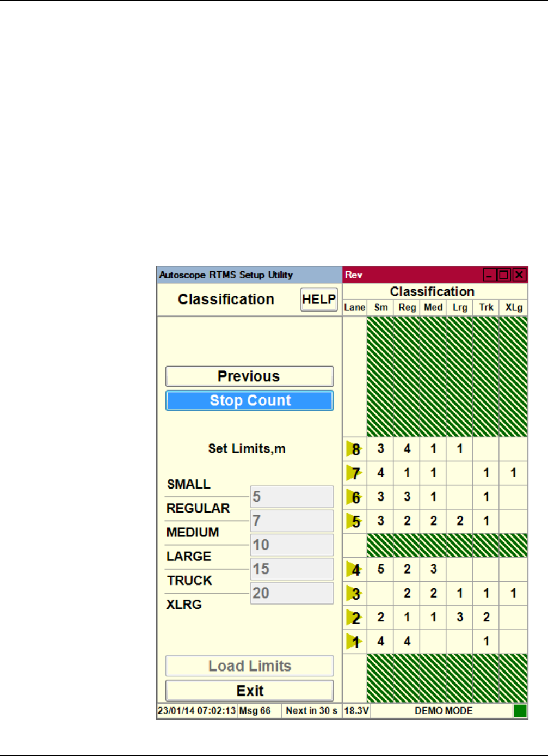Viewport: 548px width, 756px height.
Task: Click the lane 6 arrow marker
Action: [x=354, y=497]
